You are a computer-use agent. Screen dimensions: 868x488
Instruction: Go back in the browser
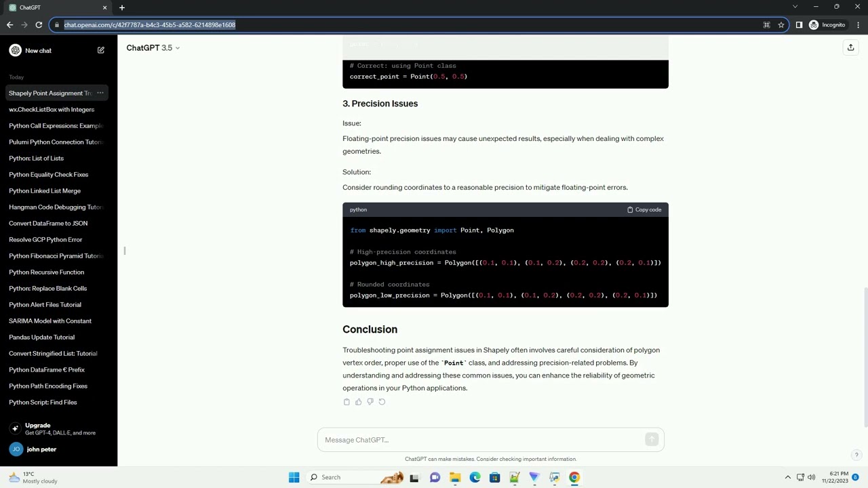point(9,24)
